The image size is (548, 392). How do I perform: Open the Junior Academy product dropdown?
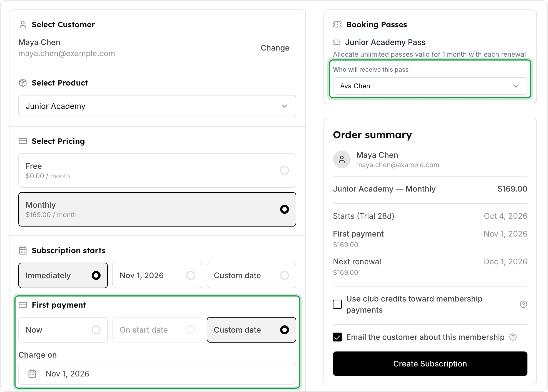pyautogui.click(x=157, y=106)
